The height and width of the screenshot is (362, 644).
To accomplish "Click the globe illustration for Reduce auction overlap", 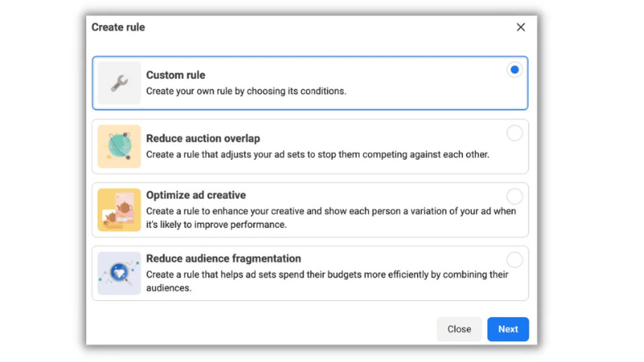I will 119,146.
